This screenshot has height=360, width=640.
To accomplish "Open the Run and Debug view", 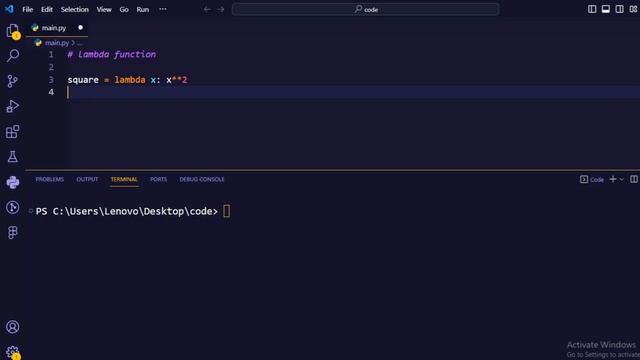I will 13,106.
